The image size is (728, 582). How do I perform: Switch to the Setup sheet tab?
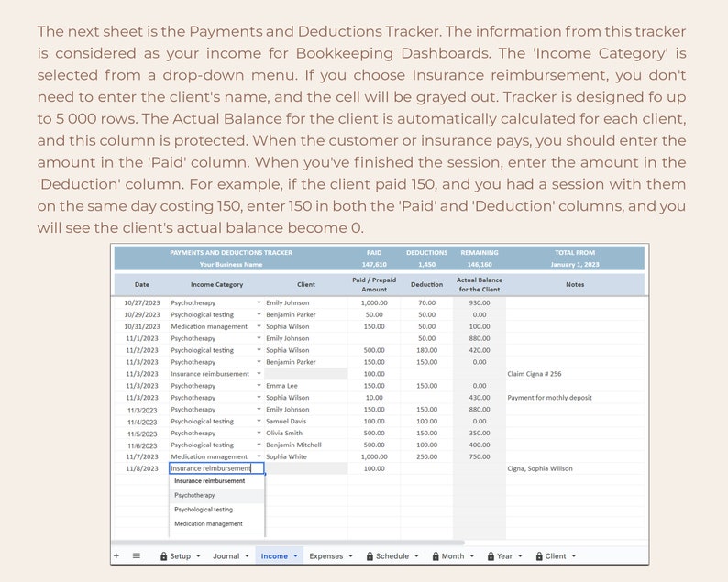[x=180, y=556]
